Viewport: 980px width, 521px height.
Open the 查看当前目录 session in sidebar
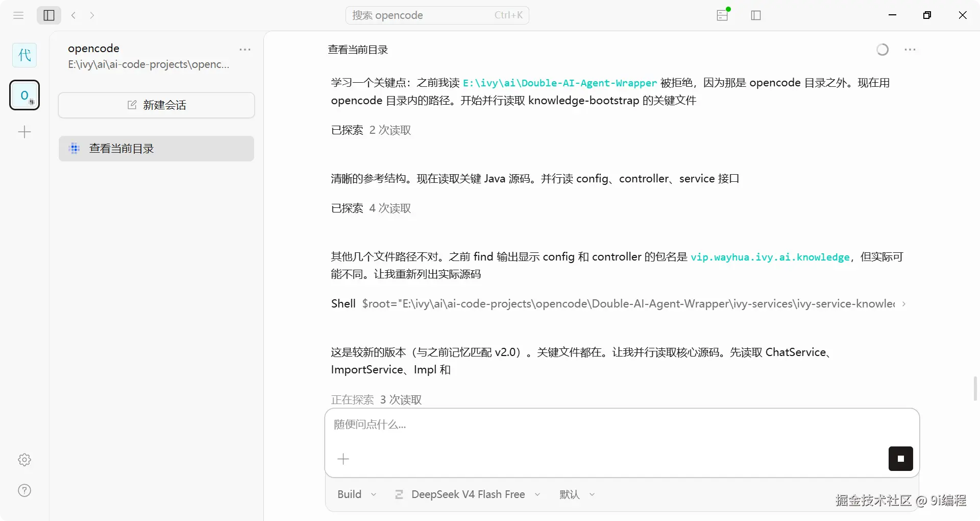coord(156,149)
